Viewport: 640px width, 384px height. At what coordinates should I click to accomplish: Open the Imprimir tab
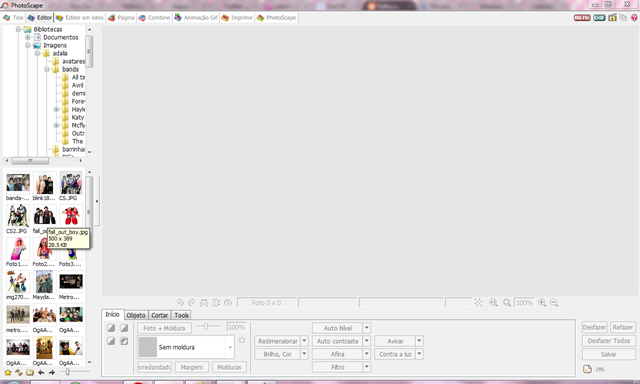pos(237,18)
